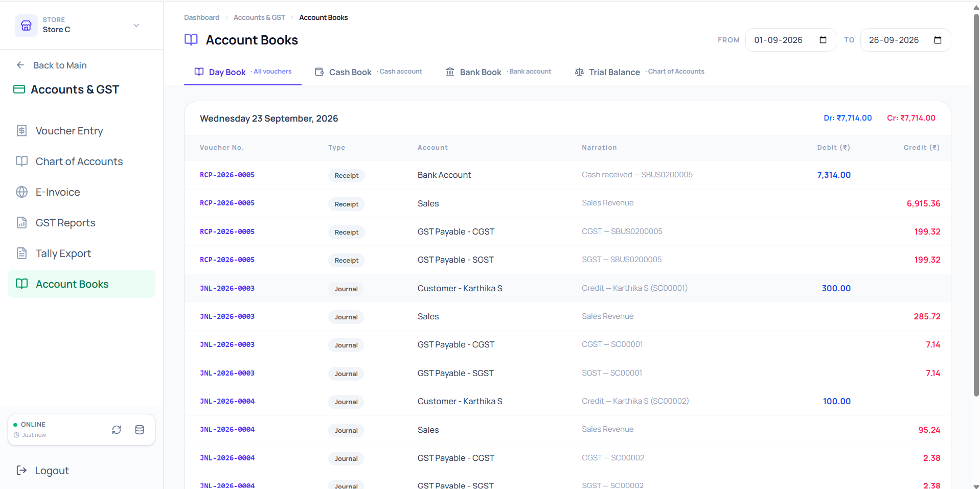Select Tally Export menu item
This screenshot has width=980, height=489.
pos(82,253)
